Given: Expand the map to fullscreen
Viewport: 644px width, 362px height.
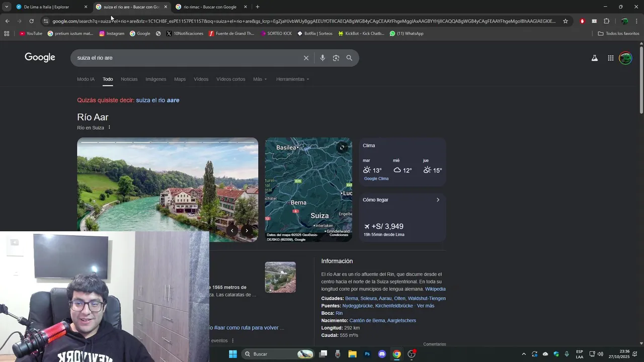Looking at the screenshot, I should 342,147.
